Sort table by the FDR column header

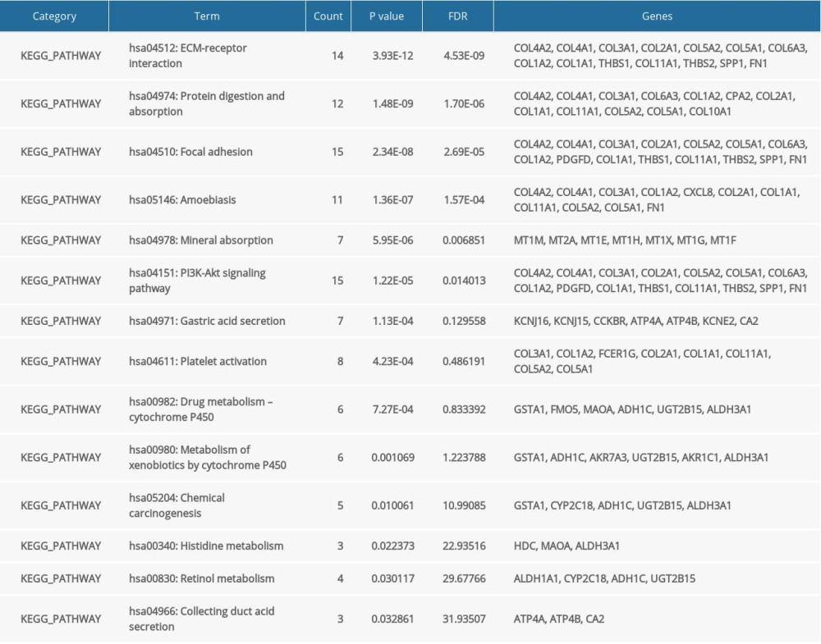click(x=457, y=16)
